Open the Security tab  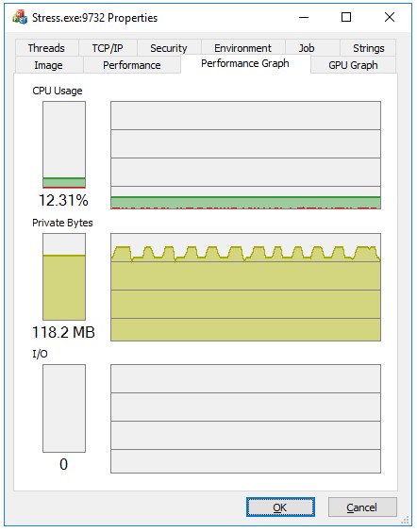(169, 48)
